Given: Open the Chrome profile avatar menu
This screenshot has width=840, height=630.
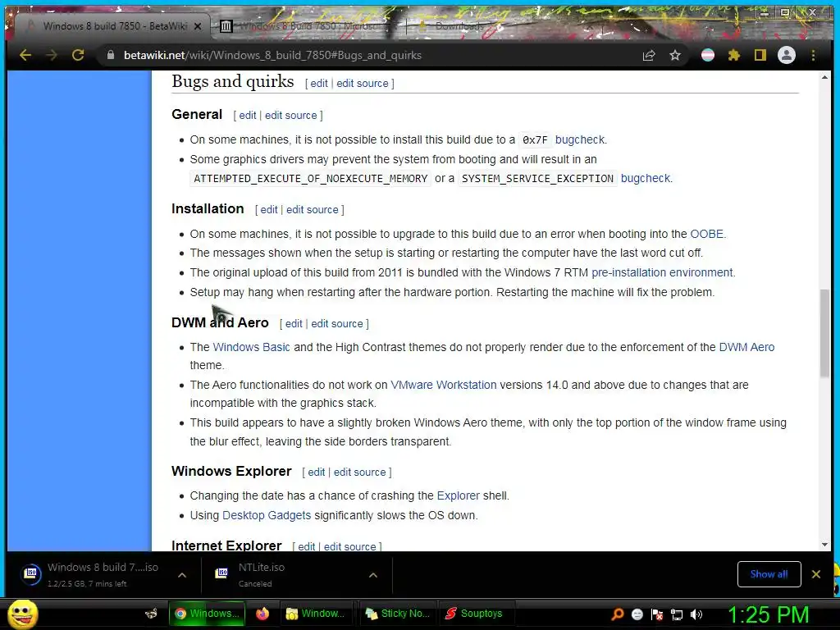Looking at the screenshot, I should pos(787,55).
